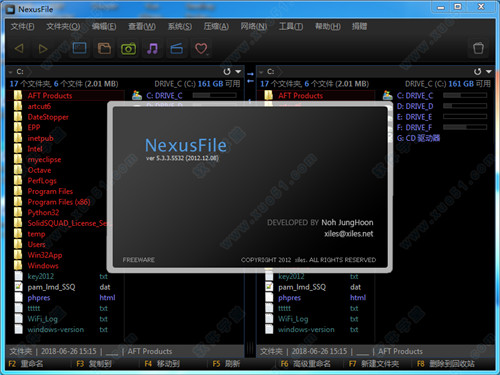Image resolution: width=500 pixels, height=375 pixels.
Task: Click F2 重命名 function button
Action: coord(26,364)
